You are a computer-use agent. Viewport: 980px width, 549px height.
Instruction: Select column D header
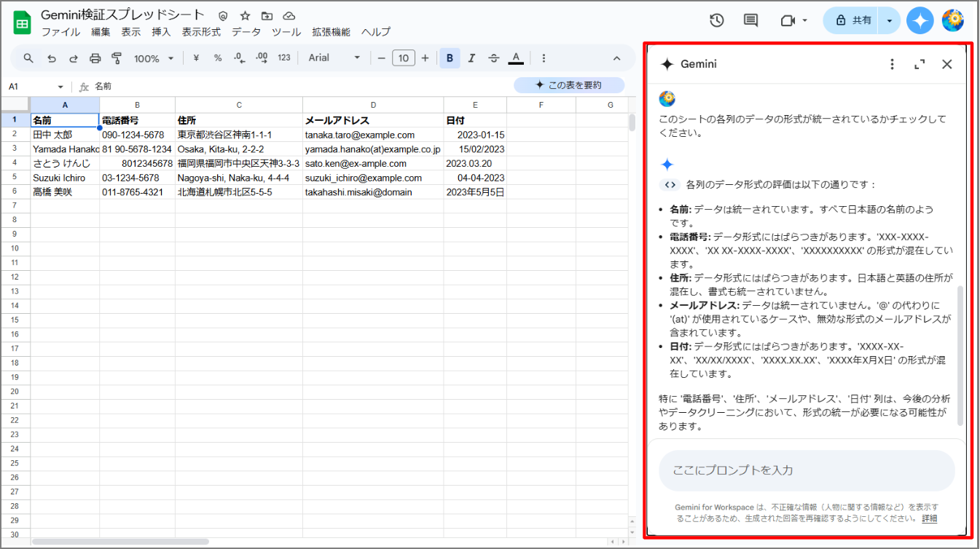point(373,105)
